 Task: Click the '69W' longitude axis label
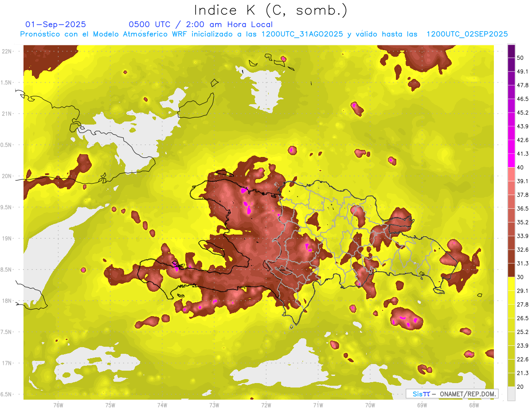(x=422, y=405)
